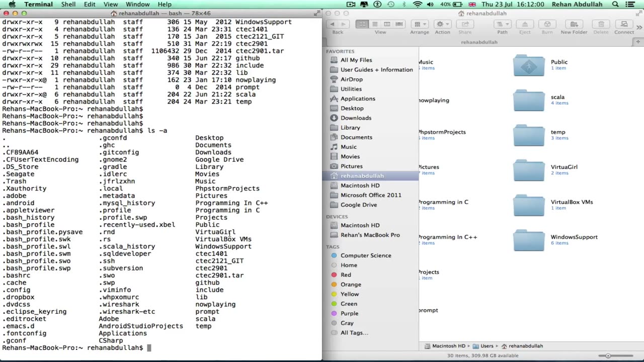
Task: Open Documents in Finder sidebar
Action: 356,137
